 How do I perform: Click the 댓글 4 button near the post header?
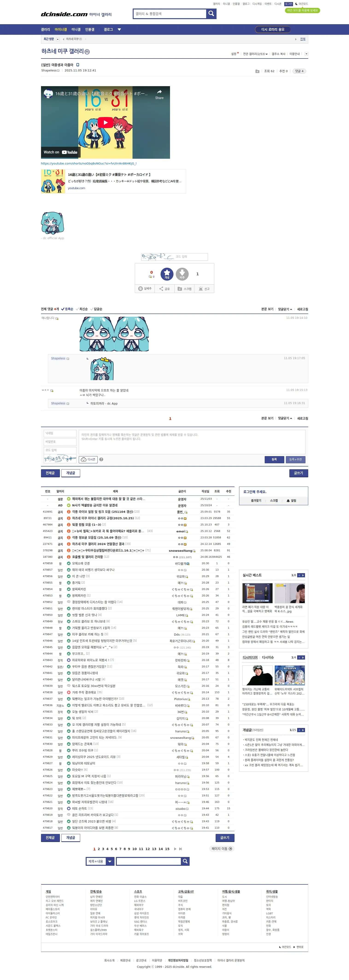[x=299, y=71]
